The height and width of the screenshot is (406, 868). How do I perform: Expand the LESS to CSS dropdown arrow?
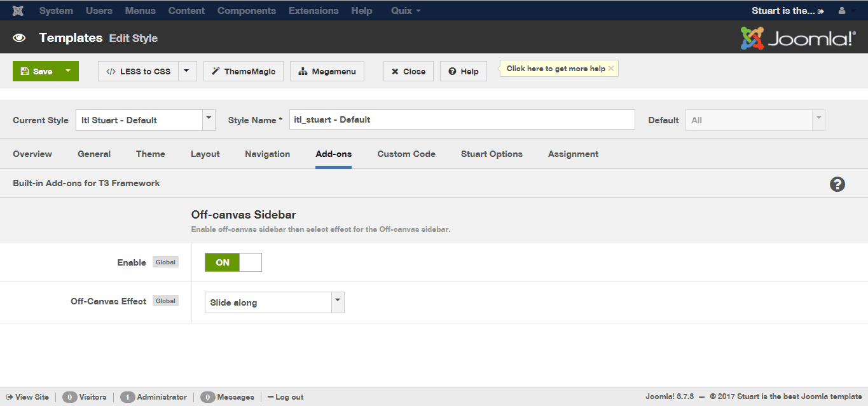point(186,71)
